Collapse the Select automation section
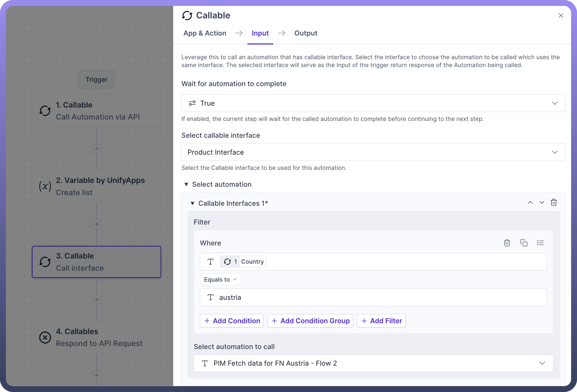The image size is (577, 392). 186,184
